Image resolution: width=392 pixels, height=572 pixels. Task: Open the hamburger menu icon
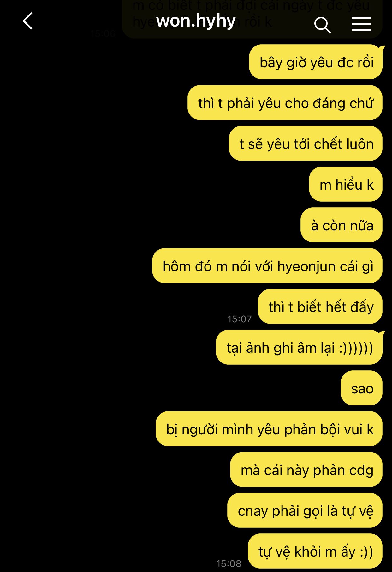[x=361, y=24]
